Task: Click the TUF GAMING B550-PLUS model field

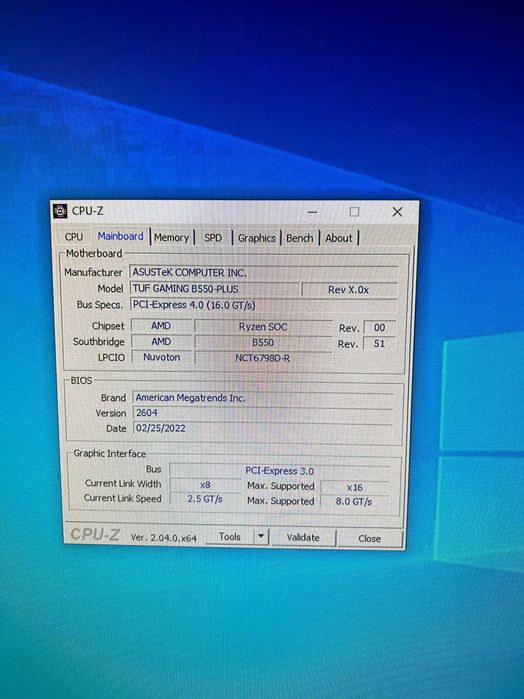Action: (x=215, y=289)
